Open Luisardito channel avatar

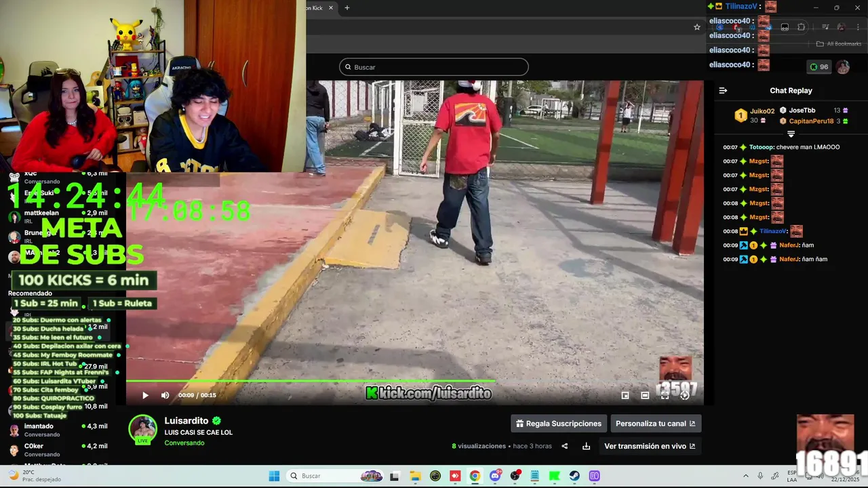[x=142, y=429]
